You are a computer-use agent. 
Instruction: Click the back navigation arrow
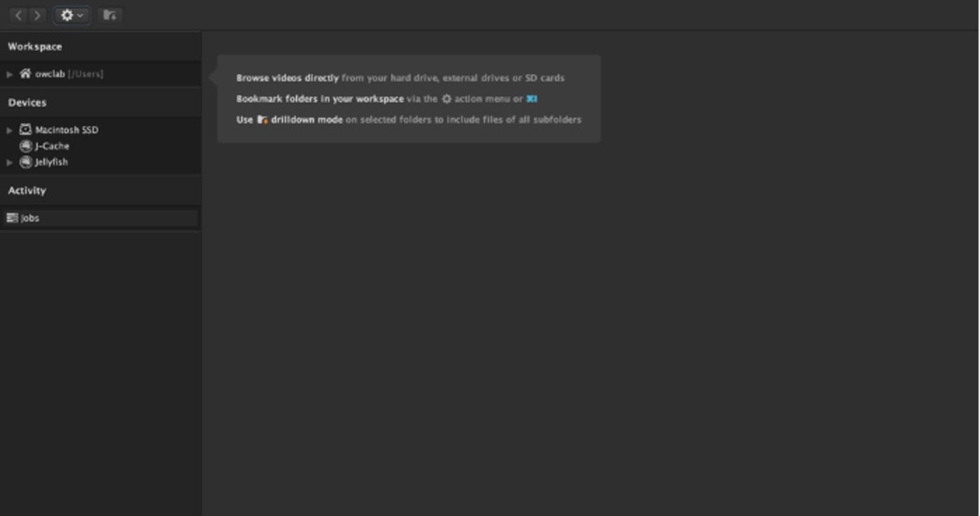(18, 15)
